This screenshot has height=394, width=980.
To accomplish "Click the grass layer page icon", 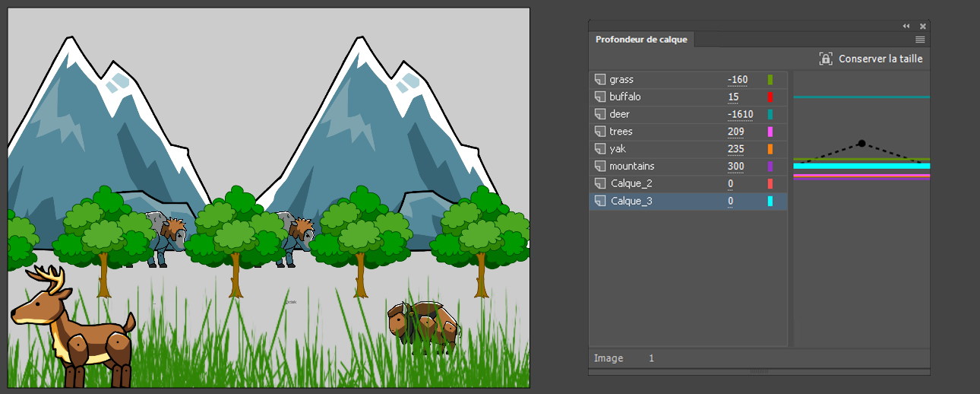I will point(600,79).
